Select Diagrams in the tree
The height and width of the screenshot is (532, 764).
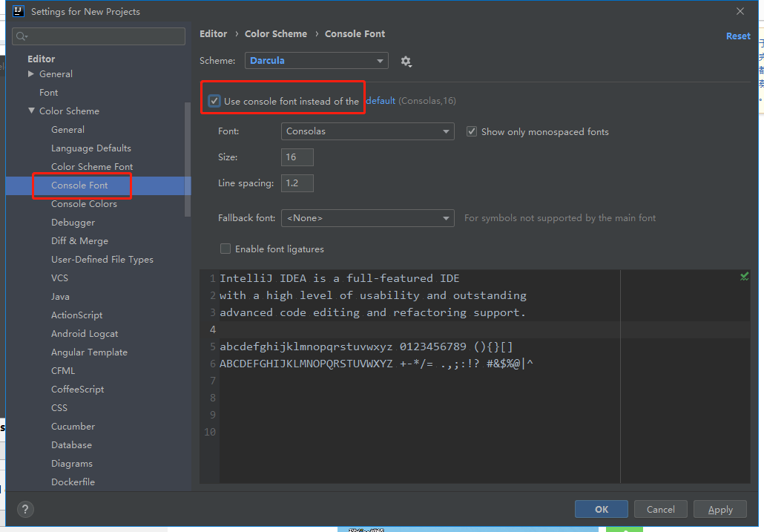click(72, 463)
